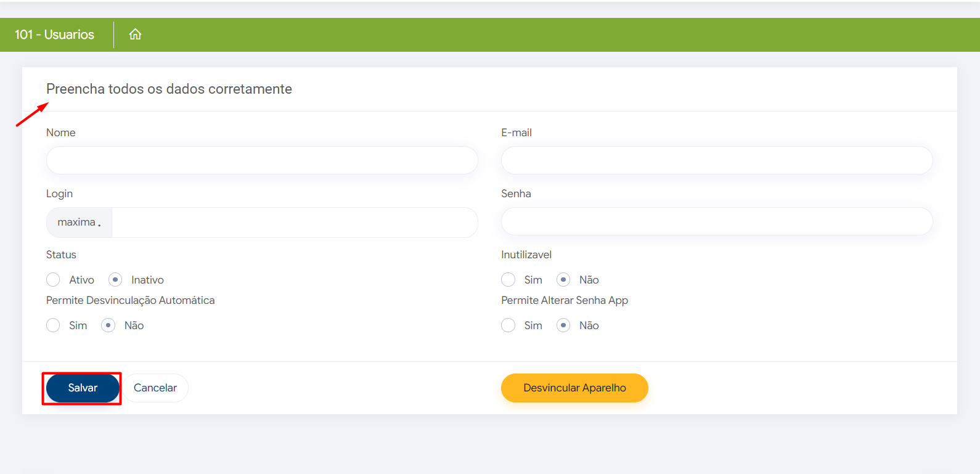Choose the Inativo status radio

[115, 280]
